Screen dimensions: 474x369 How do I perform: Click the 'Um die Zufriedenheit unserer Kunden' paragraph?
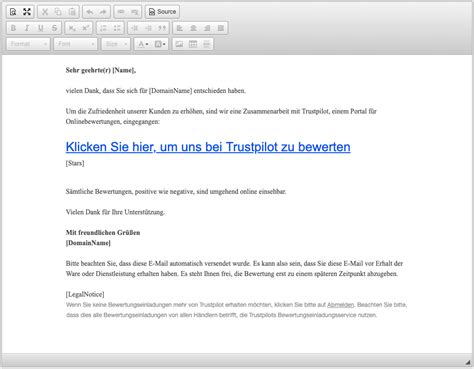[x=221, y=116]
